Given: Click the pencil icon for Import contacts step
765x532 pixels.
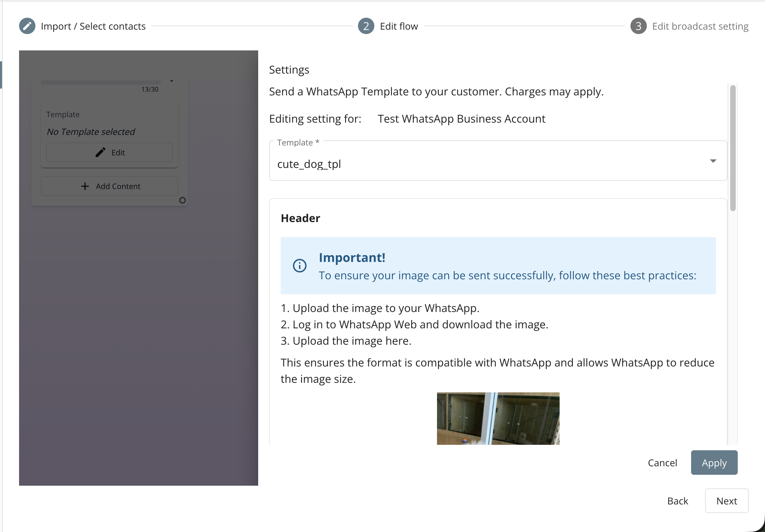Looking at the screenshot, I should pyautogui.click(x=27, y=26).
